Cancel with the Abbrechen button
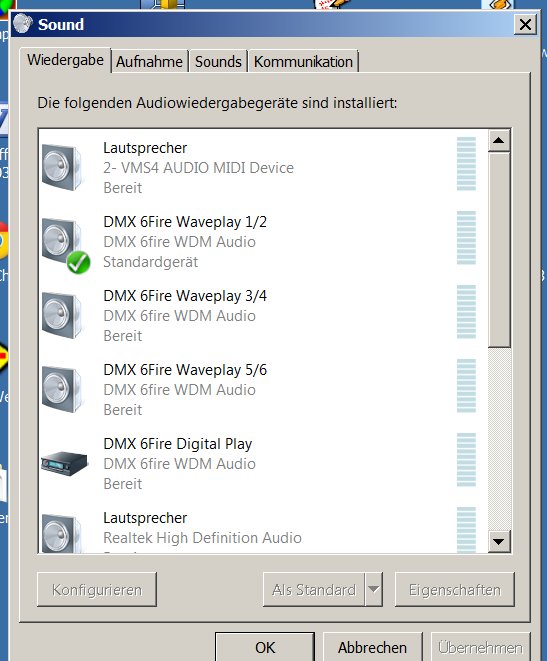Viewport: 547px width, 661px height. click(x=373, y=647)
